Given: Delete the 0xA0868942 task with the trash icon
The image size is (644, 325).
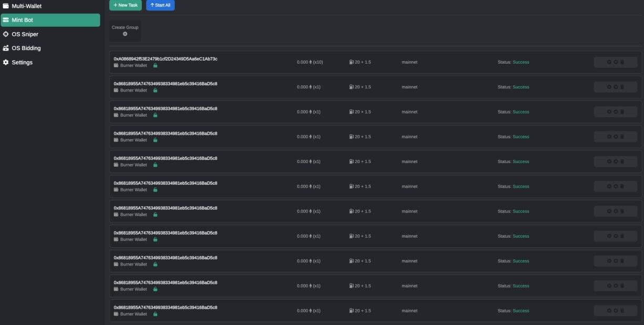Looking at the screenshot, I should 622,62.
